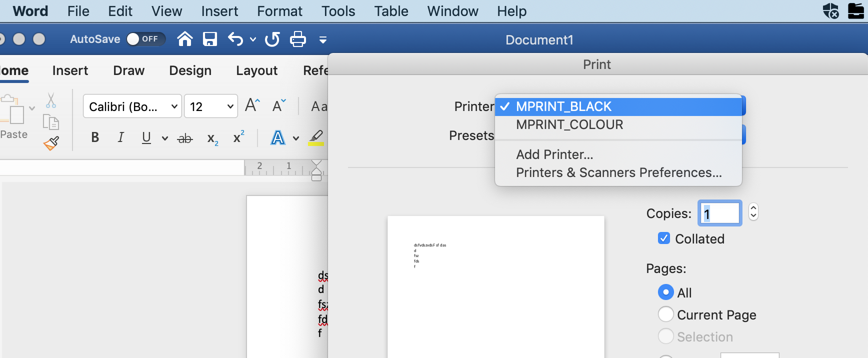Toggle Bold formatting
Viewport: 868px width, 358px height.
(95, 137)
